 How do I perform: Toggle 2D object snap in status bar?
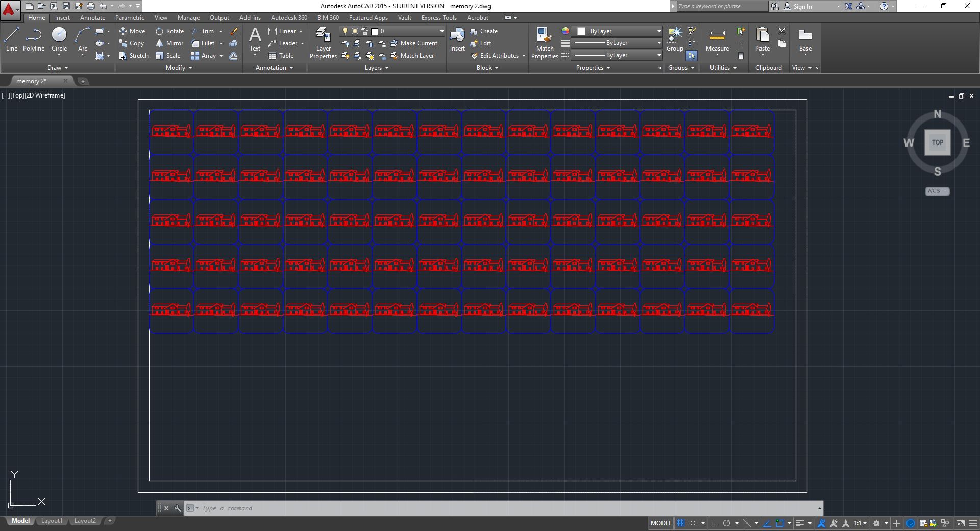point(779,523)
